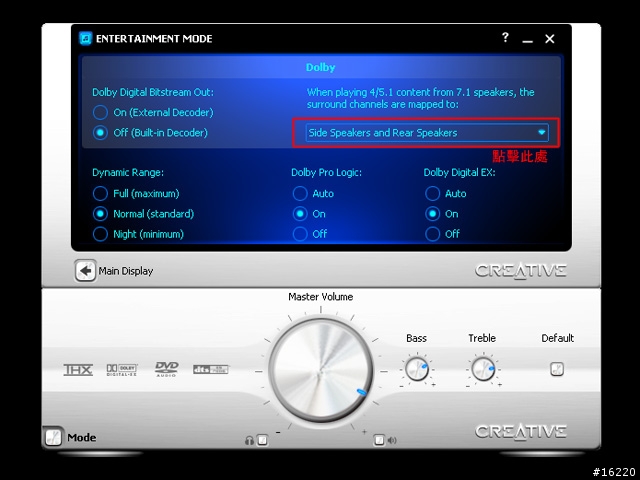Click the Dolby panel header tab
The image size is (640, 480).
pos(321,67)
